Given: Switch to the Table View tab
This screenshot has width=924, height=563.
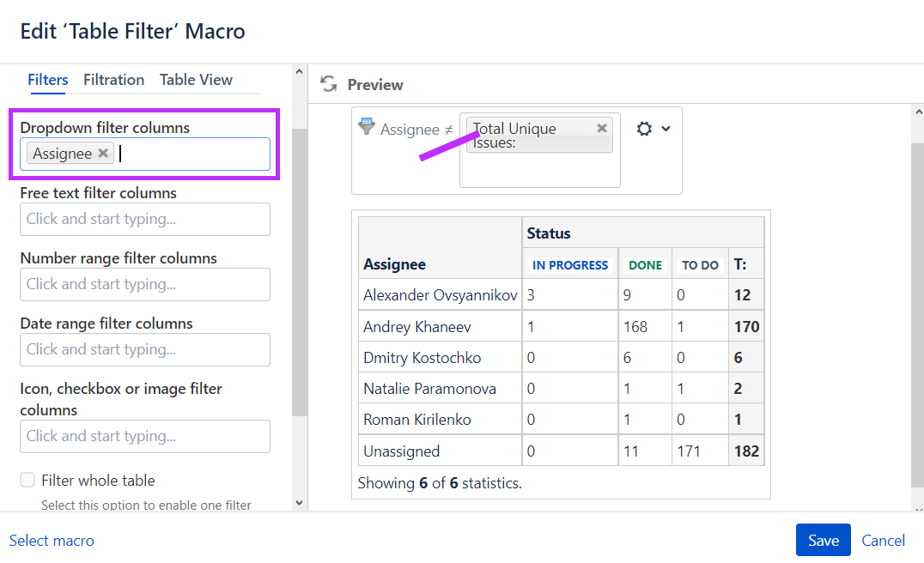Looking at the screenshot, I should 196,80.
